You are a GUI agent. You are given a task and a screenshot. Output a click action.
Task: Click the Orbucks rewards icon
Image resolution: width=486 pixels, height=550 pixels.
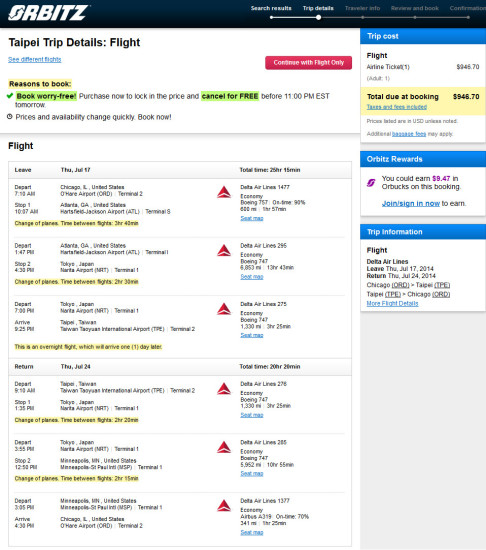(371, 182)
